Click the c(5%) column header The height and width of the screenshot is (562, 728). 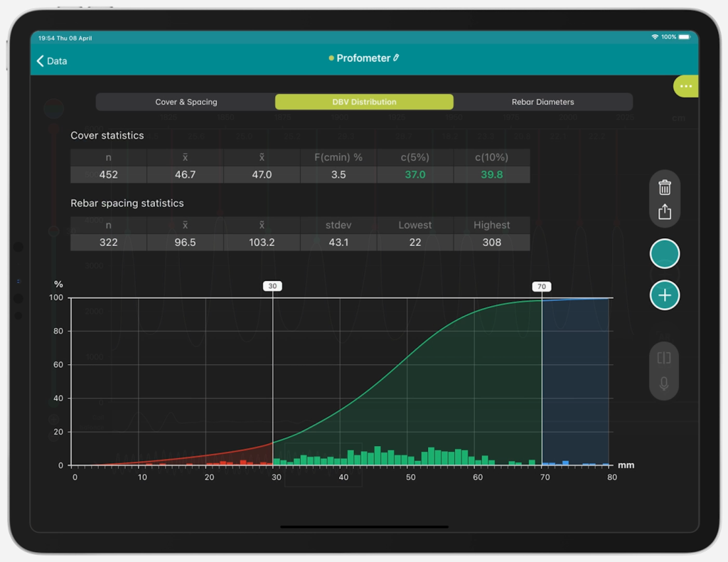(415, 157)
